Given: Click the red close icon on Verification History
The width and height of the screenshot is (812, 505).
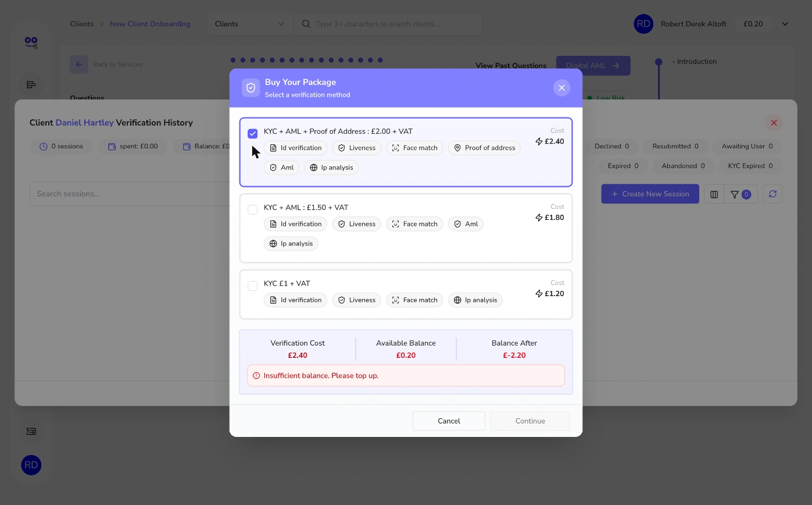Looking at the screenshot, I should [774, 123].
